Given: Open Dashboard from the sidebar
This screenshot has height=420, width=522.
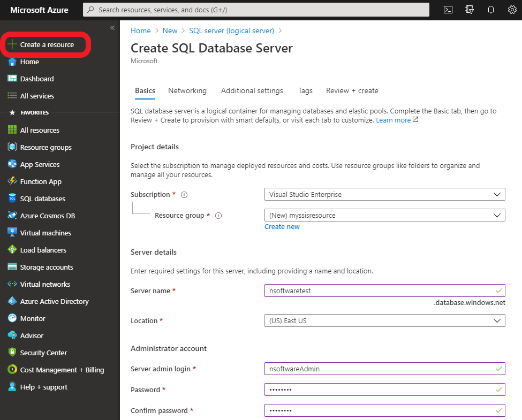Looking at the screenshot, I should (x=37, y=79).
